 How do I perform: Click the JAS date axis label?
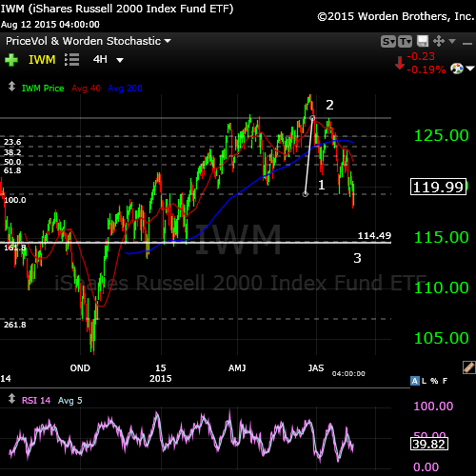point(316,368)
